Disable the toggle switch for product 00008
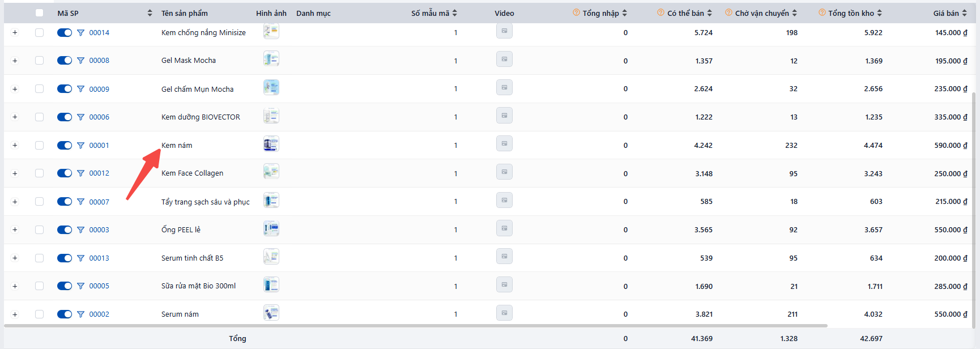 pos(65,61)
